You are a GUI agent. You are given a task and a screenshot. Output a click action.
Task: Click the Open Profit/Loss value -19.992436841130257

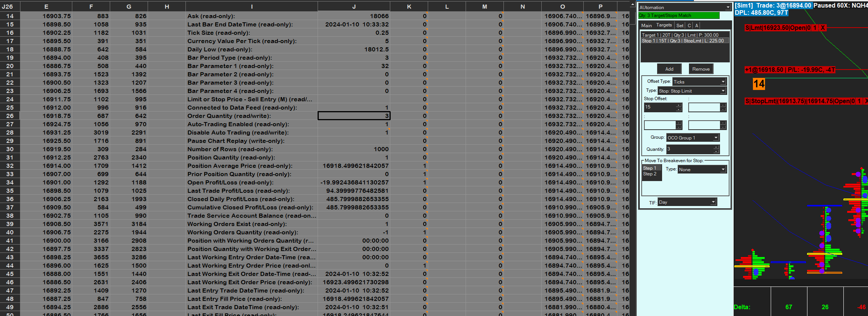(354, 183)
